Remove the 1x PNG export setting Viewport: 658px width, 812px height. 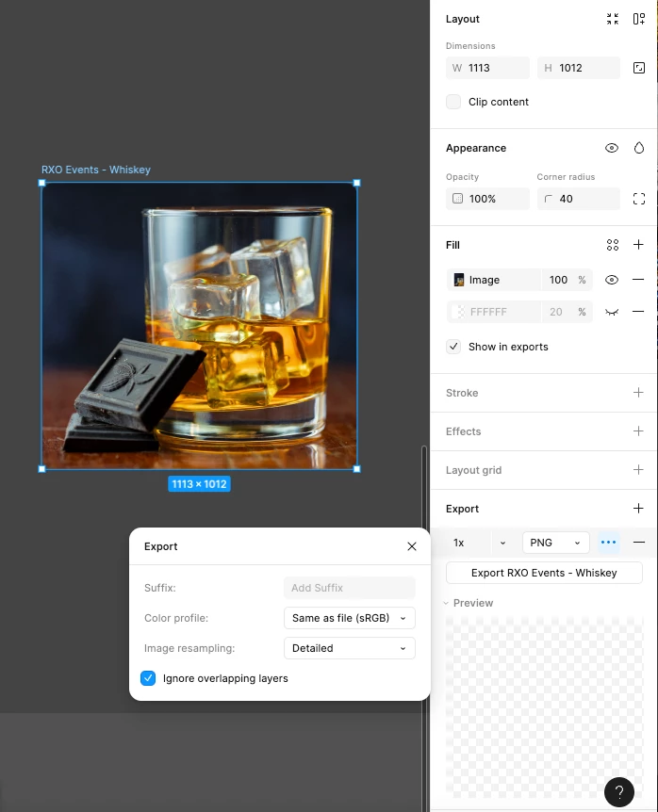[x=639, y=543]
